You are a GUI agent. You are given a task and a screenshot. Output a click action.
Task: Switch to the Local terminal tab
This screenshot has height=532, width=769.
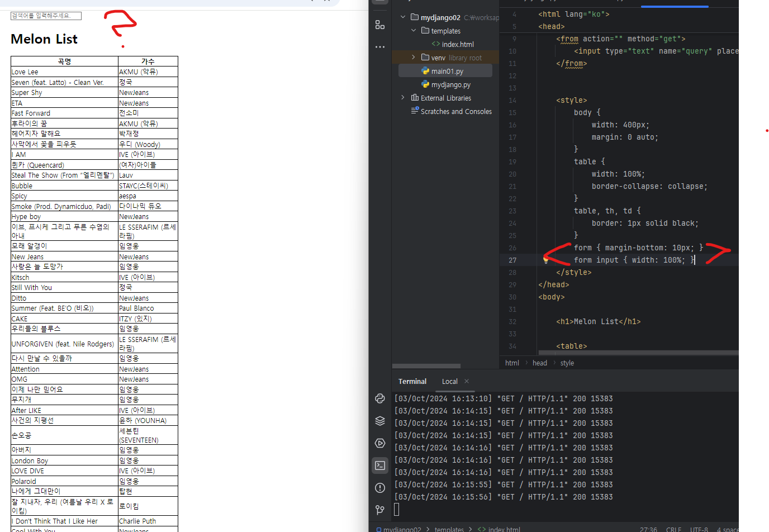pyautogui.click(x=450, y=381)
